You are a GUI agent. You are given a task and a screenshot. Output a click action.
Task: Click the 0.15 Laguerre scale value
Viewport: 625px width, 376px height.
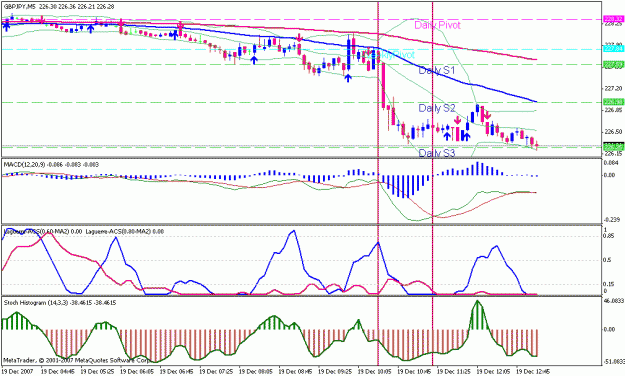[609, 284]
